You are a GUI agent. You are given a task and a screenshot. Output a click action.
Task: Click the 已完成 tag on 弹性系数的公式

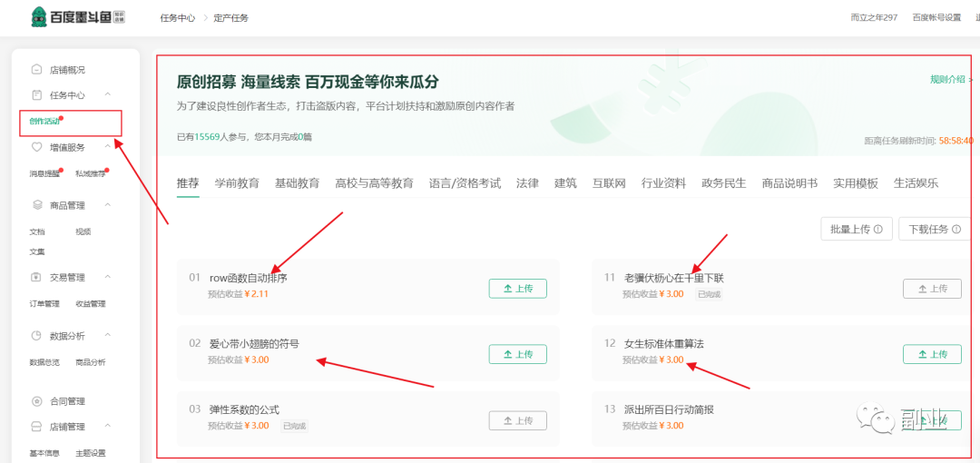click(294, 426)
